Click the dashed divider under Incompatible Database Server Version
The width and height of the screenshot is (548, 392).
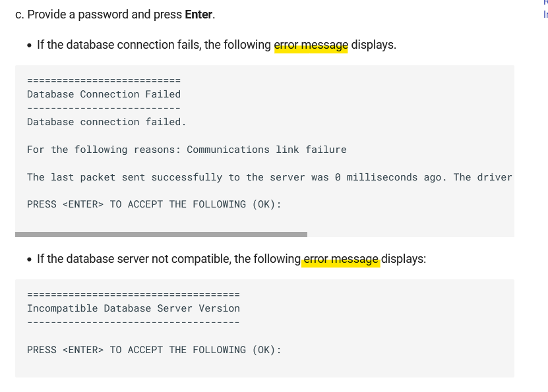click(x=133, y=322)
